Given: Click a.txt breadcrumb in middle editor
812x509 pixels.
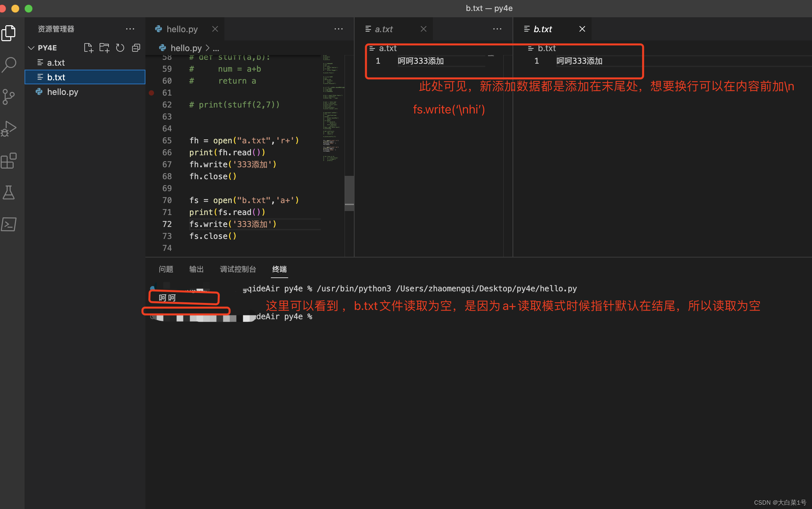Looking at the screenshot, I should (x=388, y=48).
